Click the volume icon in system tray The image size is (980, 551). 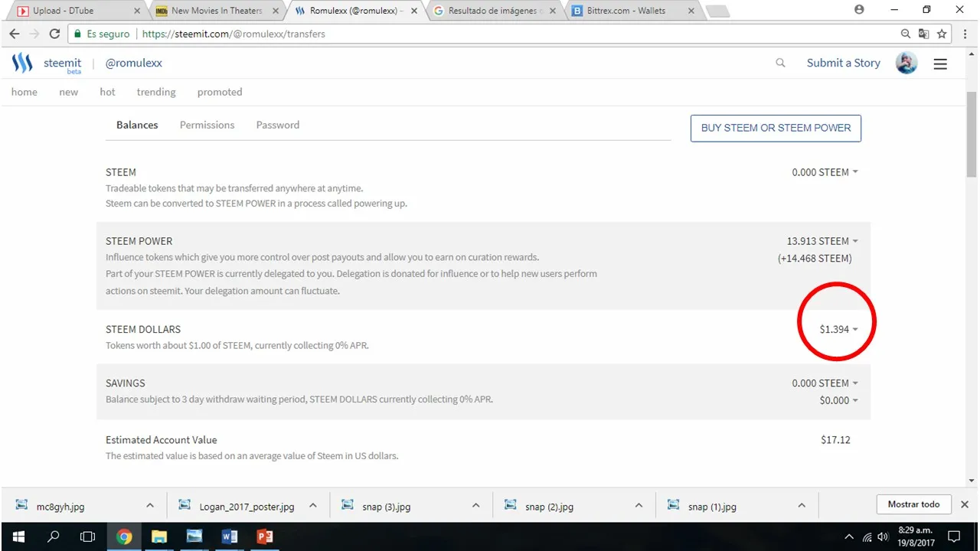pyautogui.click(x=883, y=536)
